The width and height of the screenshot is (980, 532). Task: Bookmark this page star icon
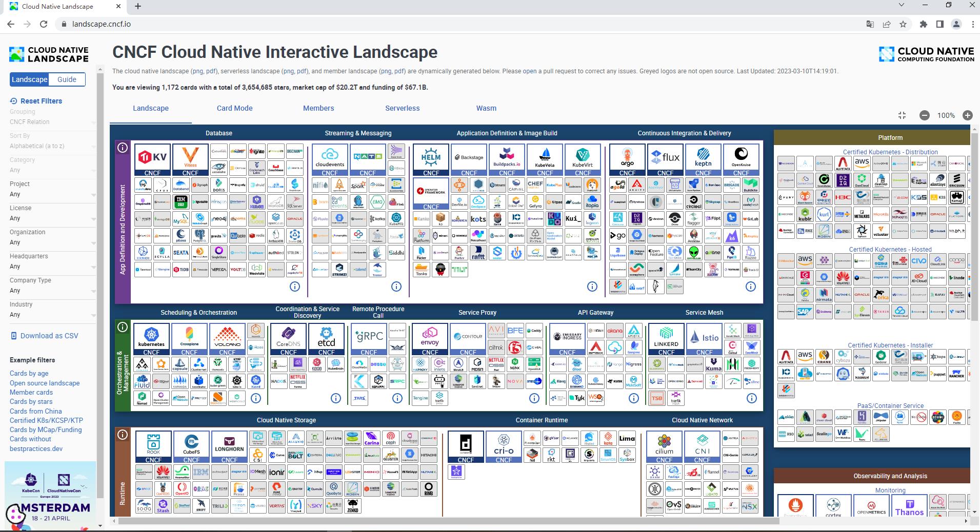[903, 24]
